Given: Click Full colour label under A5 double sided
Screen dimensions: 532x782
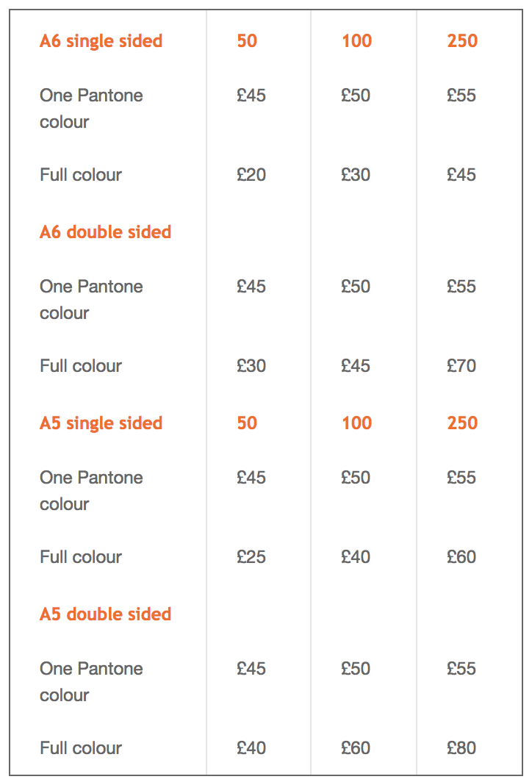Looking at the screenshot, I should (81, 747).
